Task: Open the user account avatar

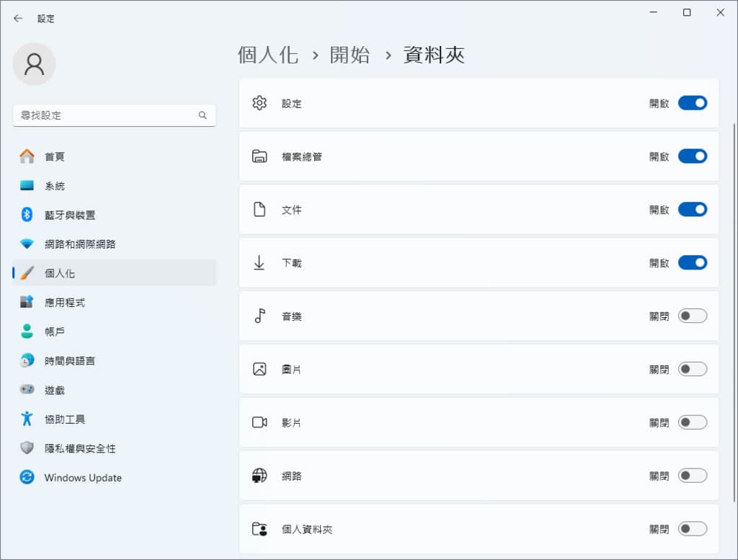Action: click(x=34, y=64)
